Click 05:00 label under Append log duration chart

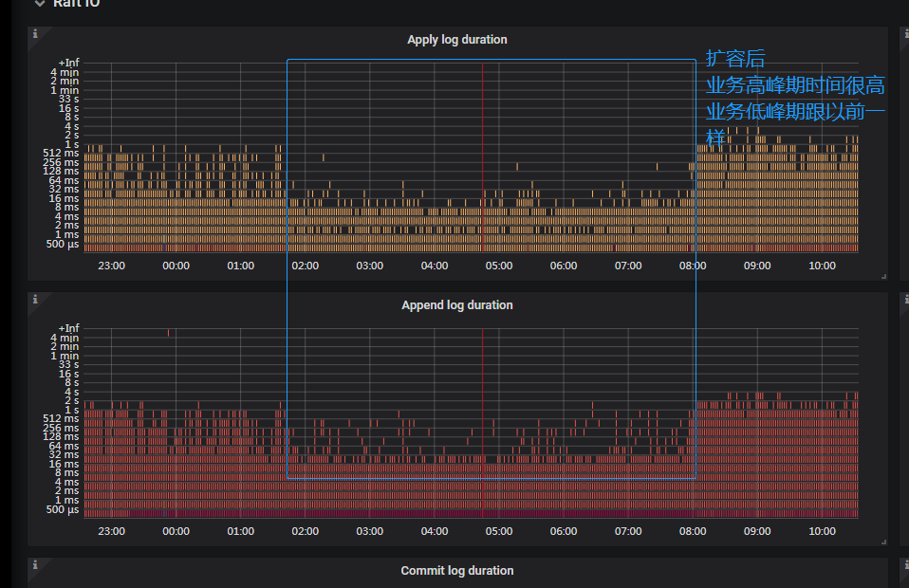coord(499,531)
